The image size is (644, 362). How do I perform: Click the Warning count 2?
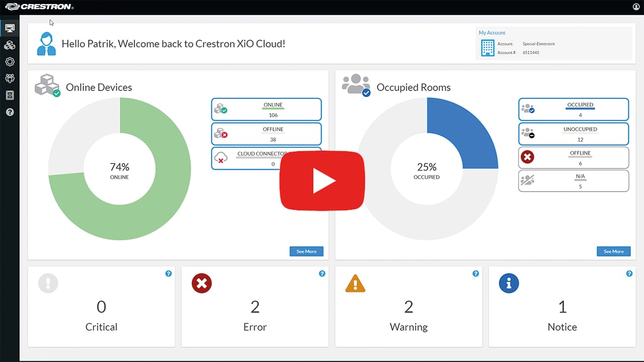pos(409,306)
